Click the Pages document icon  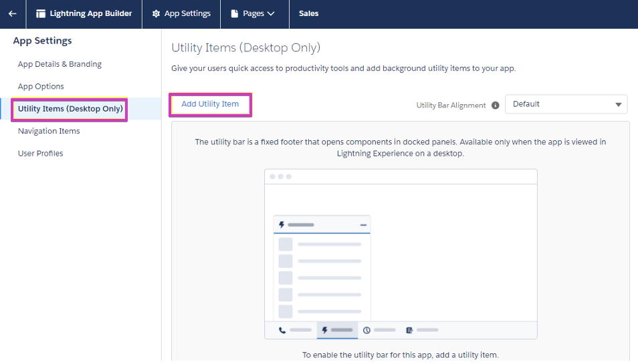pos(234,13)
